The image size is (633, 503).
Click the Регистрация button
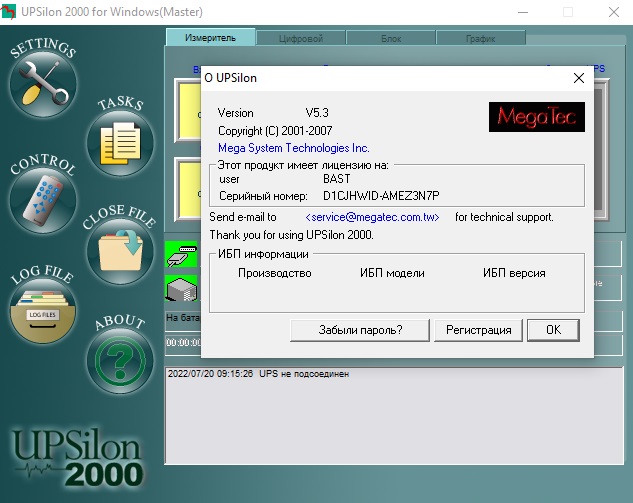click(x=478, y=330)
